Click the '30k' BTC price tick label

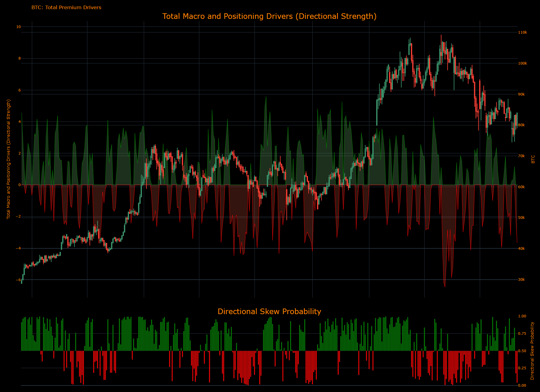click(x=522, y=280)
